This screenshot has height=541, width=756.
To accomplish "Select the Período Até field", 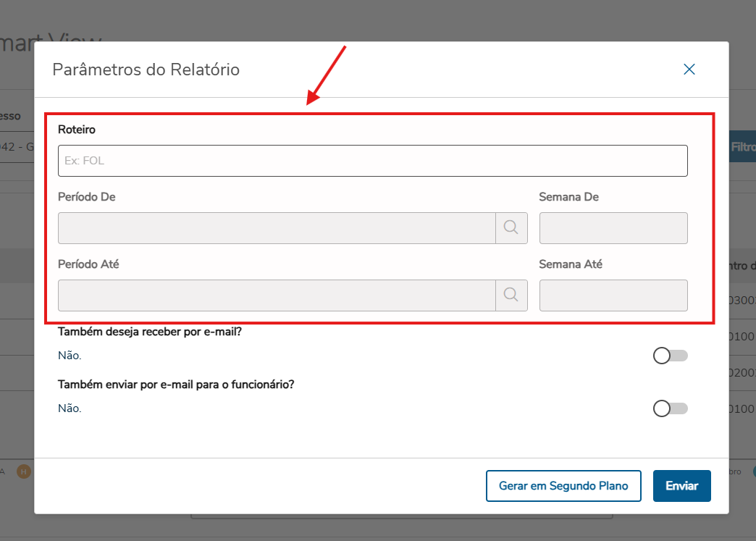I will click(277, 295).
